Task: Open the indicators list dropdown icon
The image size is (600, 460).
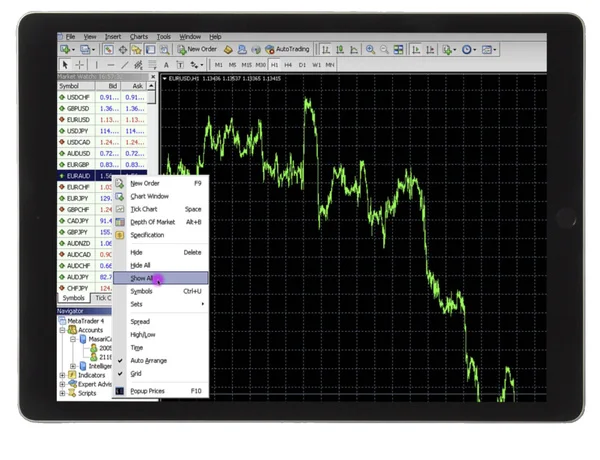Action: (x=449, y=49)
